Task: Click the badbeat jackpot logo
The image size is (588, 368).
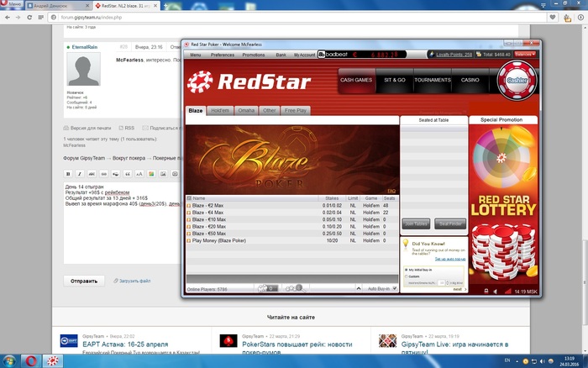Action: point(333,55)
